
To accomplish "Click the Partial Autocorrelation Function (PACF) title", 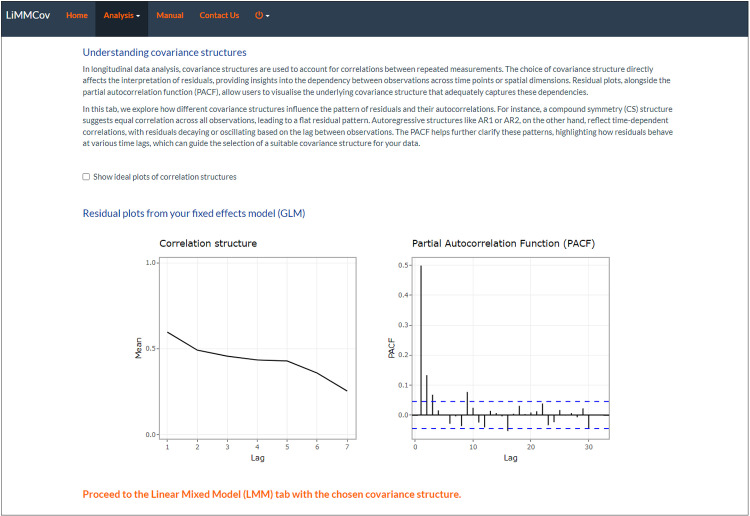I will (504, 243).
